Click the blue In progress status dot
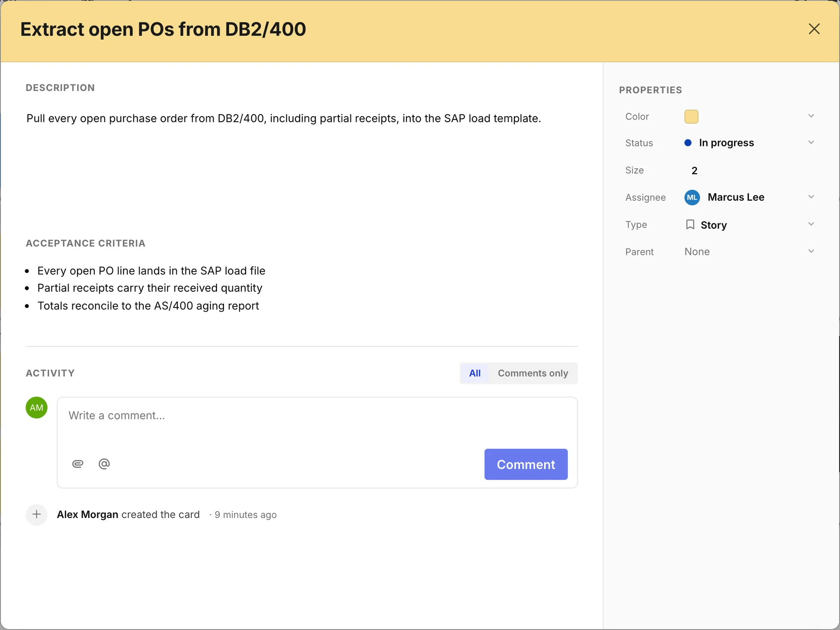840x630 pixels. coord(688,143)
